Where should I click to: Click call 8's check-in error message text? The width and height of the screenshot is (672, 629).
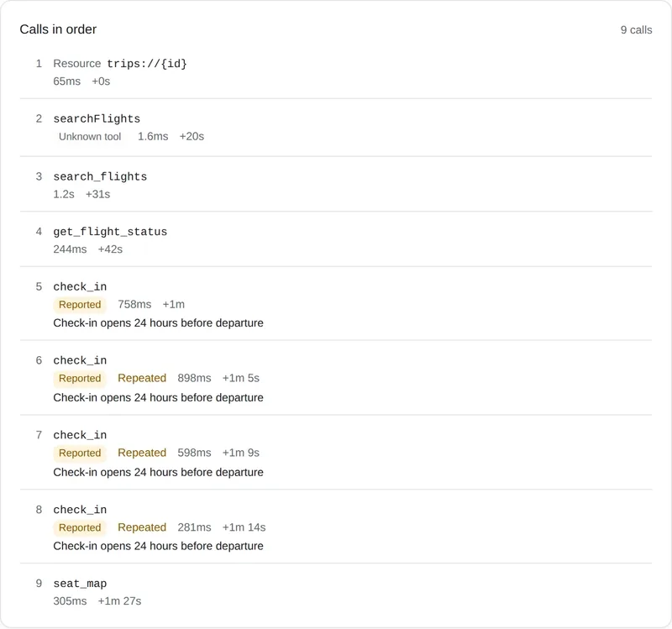158,546
